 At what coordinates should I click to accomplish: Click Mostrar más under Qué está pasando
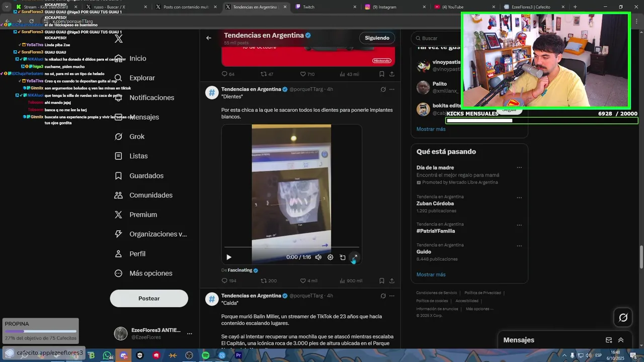tap(431, 275)
